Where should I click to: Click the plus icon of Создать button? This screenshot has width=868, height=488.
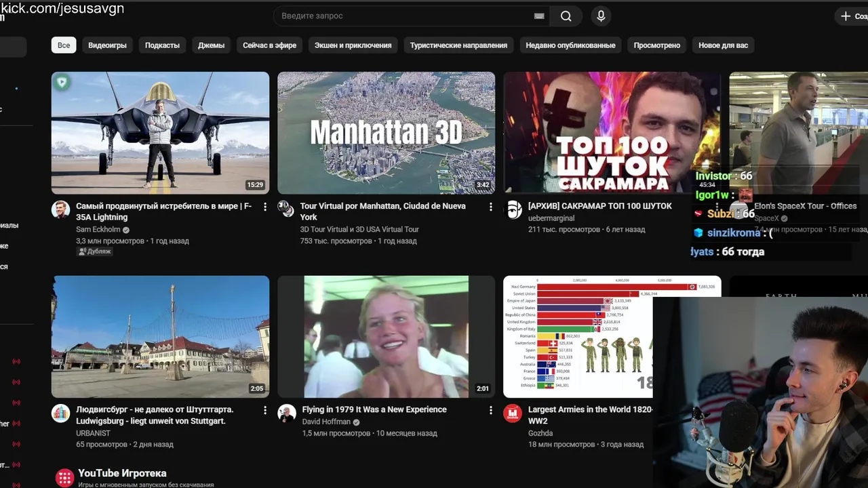click(846, 16)
